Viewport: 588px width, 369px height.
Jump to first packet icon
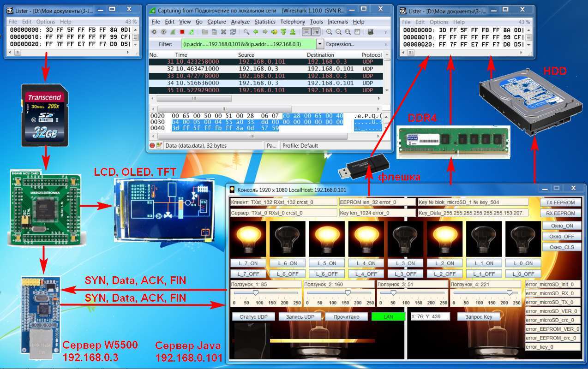click(283, 32)
